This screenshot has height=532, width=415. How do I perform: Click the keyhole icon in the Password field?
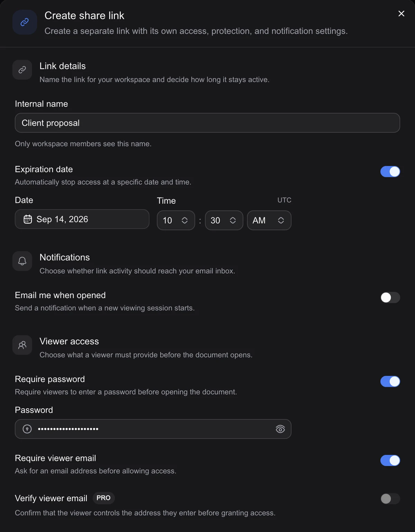pyautogui.click(x=27, y=429)
